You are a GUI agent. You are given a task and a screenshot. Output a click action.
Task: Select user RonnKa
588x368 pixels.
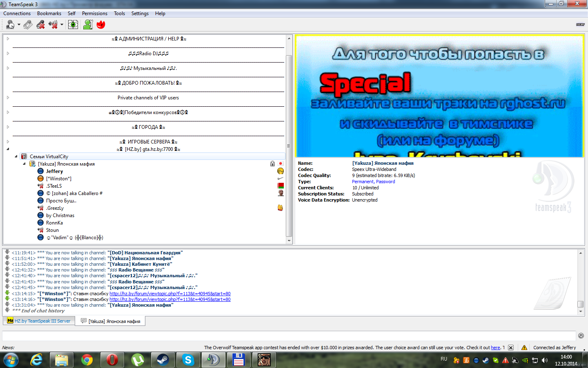[54, 223]
